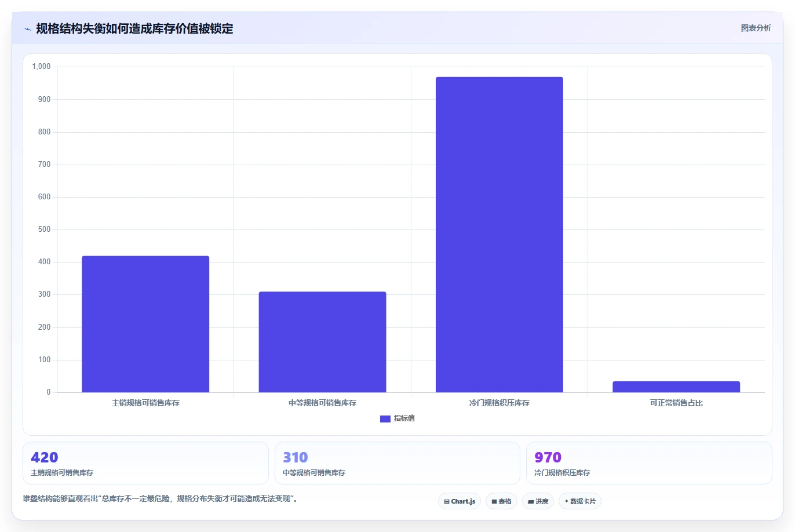
Task: Select the 可正常销售占比 bar
Action: (676, 387)
